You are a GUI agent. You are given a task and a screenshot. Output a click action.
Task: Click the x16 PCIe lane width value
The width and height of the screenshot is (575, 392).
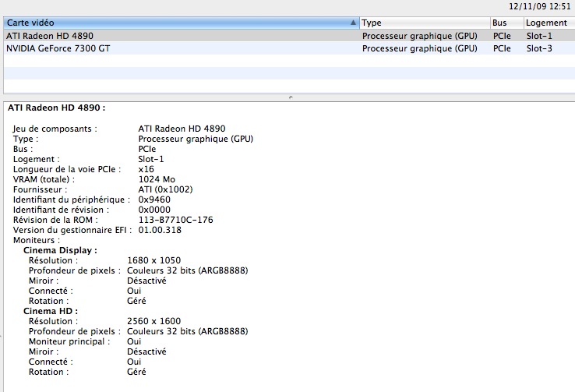(146, 169)
